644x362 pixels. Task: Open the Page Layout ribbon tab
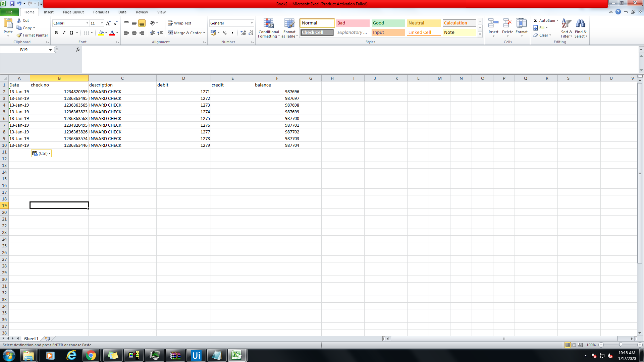click(73, 12)
